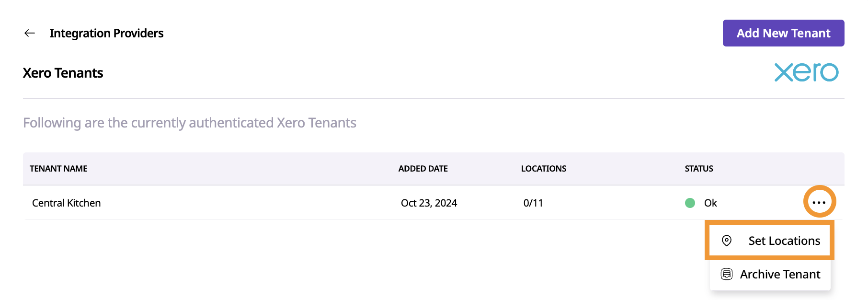
Task: Click the archive icon in the menu
Action: coord(727,274)
